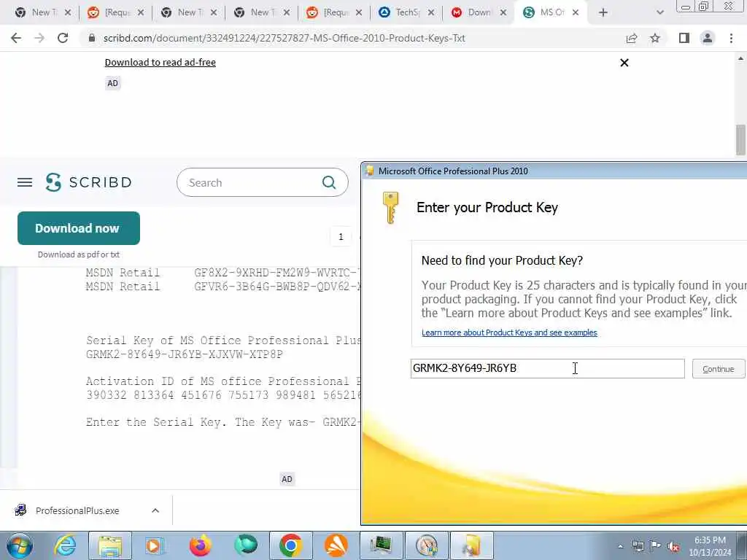
Task: Click the address bar URL
Action: [284, 38]
